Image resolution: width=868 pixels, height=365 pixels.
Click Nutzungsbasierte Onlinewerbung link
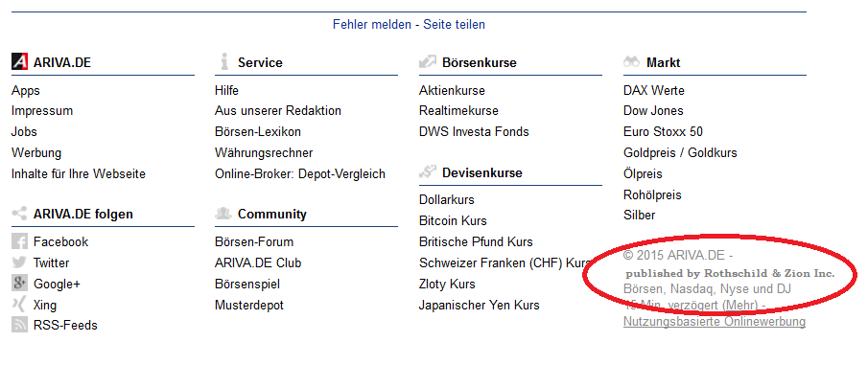pyautogui.click(x=715, y=321)
